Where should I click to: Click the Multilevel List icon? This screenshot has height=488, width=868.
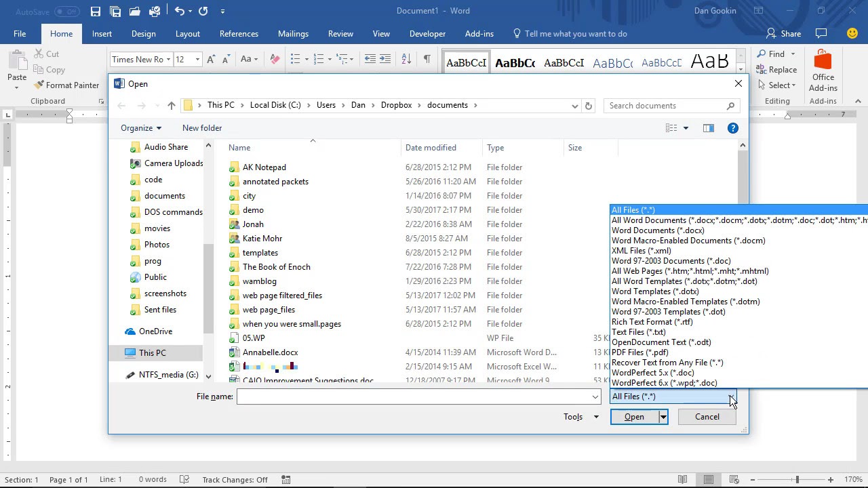pos(342,59)
